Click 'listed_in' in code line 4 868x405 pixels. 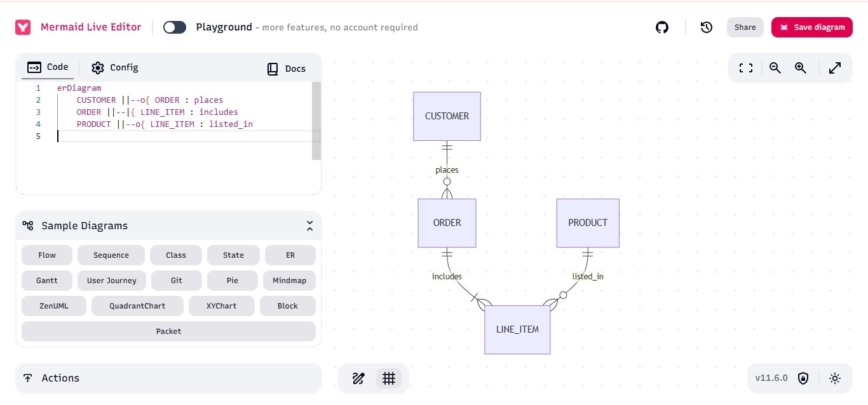pyautogui.click(x=231, y=124)
